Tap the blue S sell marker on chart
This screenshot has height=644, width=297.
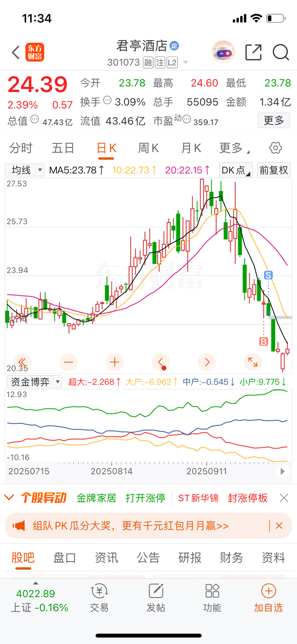pyautogui.click(x=268, y=275)
